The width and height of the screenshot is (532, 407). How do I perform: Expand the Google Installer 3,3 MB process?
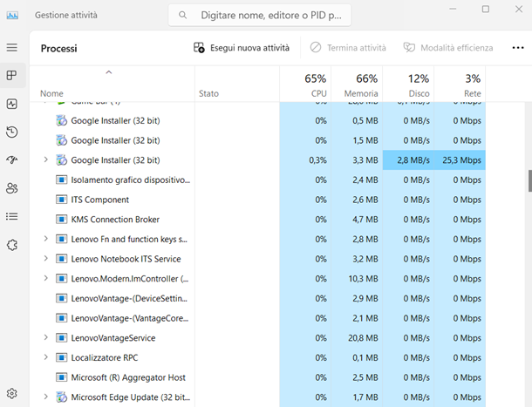tap(46, 159)
